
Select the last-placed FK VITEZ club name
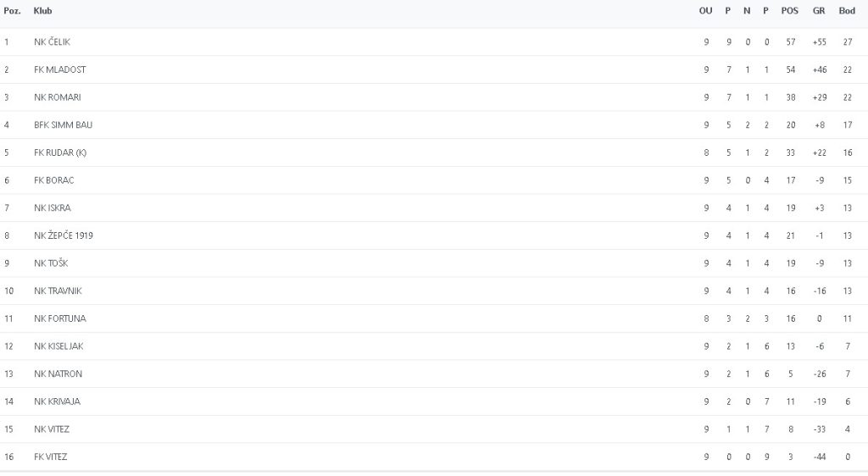coord(51,457)
